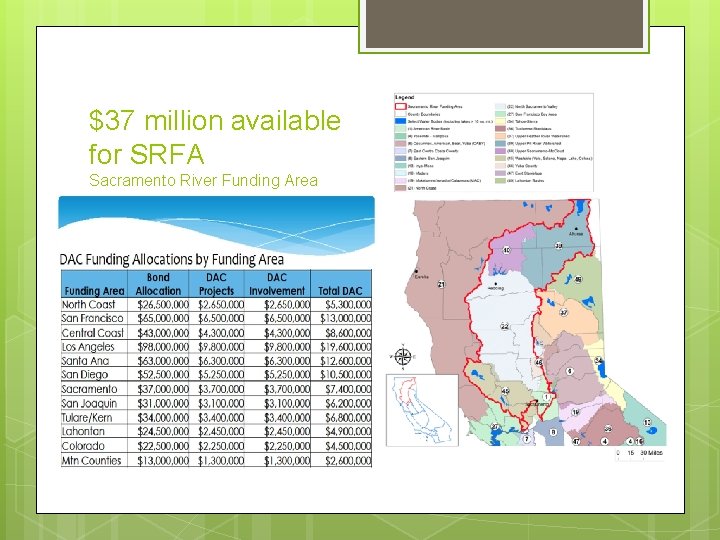Select the "San Joaquin" row label
This screenshot has width=720, height=540.
(89, 403)
